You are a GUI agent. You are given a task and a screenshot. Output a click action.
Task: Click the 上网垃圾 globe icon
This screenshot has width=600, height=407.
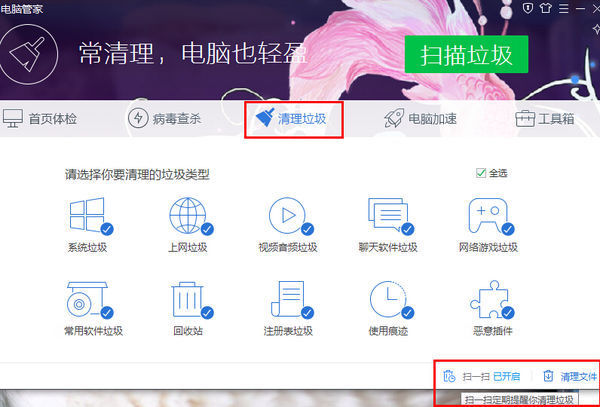point(187,216)
